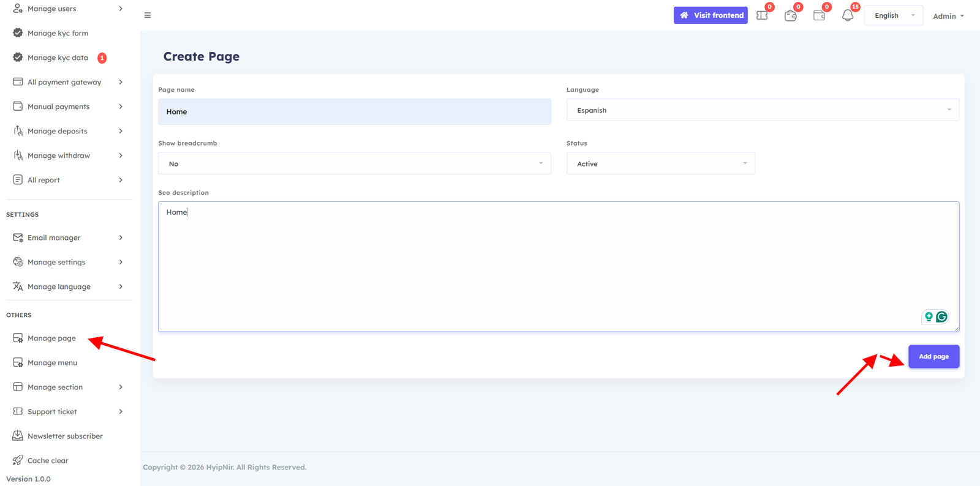Click the Manage page icon
Image resolution: width=980 pixels, height=486 pixels.
pyautogui.click(x=18, y=338)
